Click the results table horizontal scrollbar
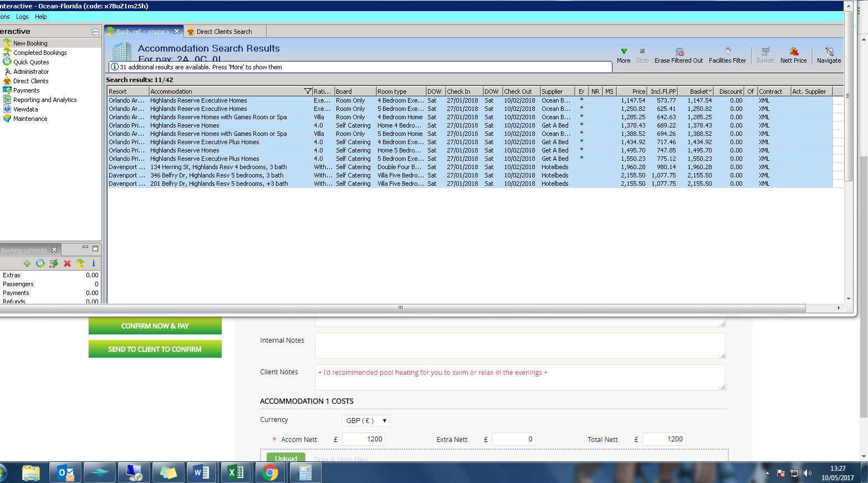The image size is (868, 483). [x=401, y=308]
